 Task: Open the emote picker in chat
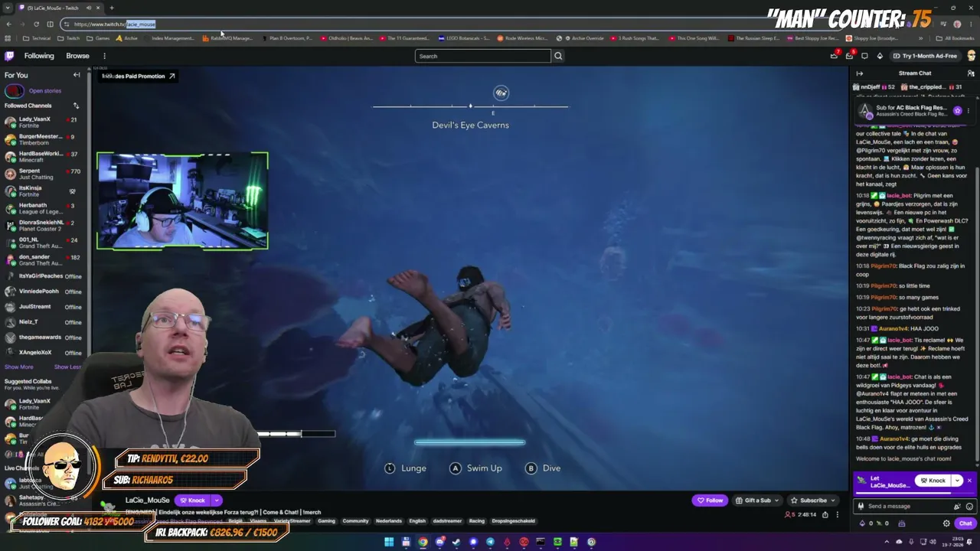click(969, 506)
